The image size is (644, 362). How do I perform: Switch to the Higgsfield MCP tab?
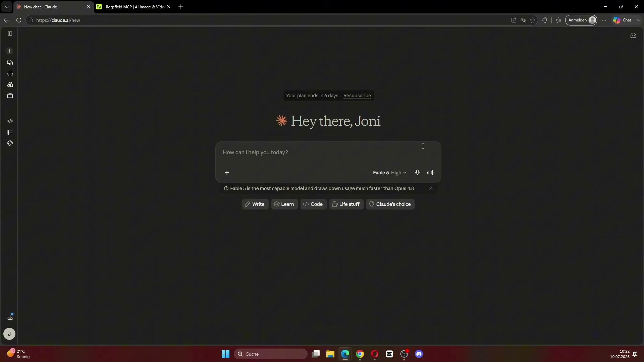pos(133,7)
